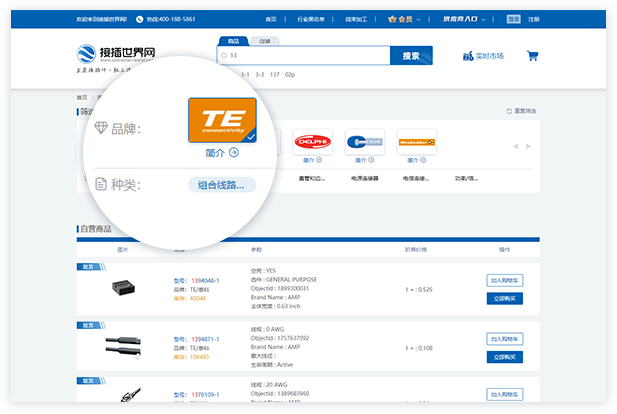Open the shopping cart icon
617x414 pixels.
pyautogui.click(x=532, y=56)
